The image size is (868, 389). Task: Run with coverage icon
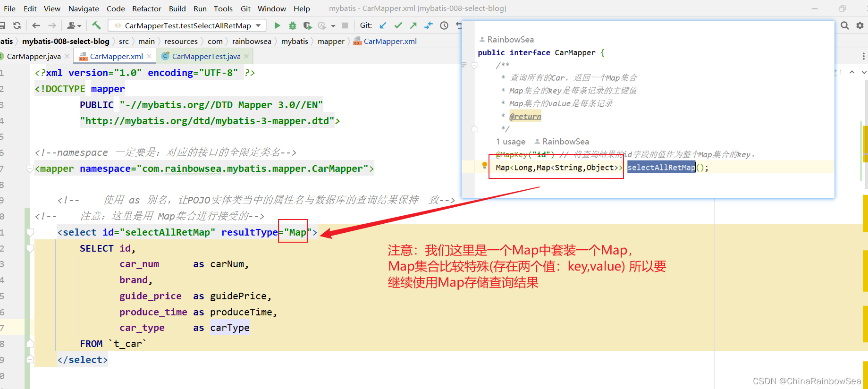coord(307,25)
